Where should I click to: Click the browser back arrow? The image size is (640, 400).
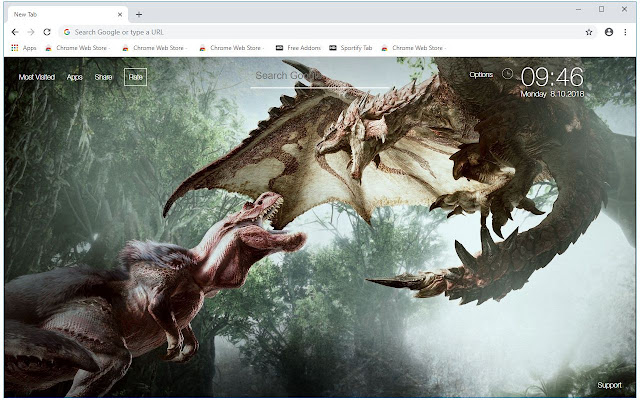tap(15, 32)
